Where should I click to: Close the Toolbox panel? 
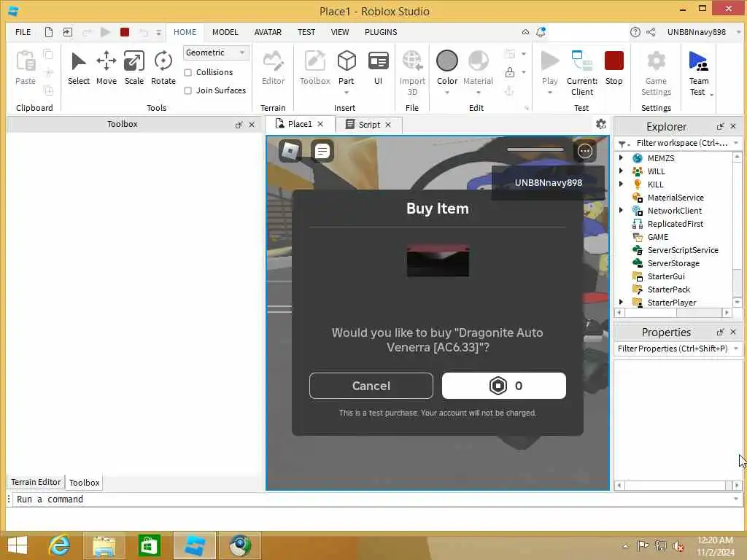(x=252, y=125)
